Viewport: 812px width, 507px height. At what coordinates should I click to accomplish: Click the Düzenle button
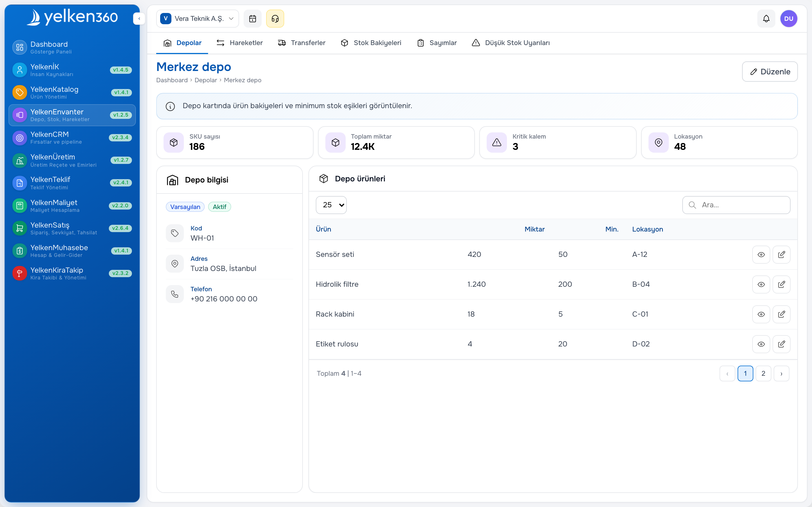click(770, 72)
